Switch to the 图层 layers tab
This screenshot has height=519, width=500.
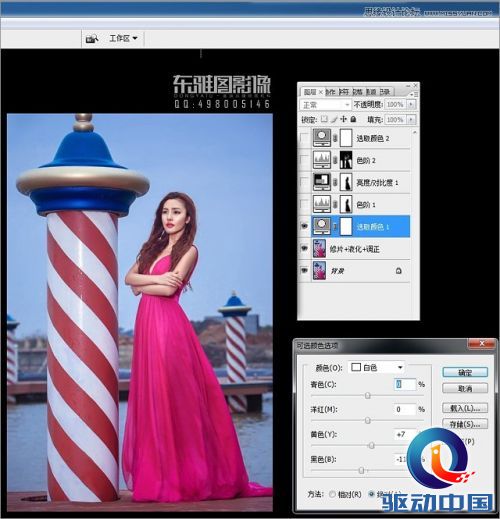[x=310, y=92]
